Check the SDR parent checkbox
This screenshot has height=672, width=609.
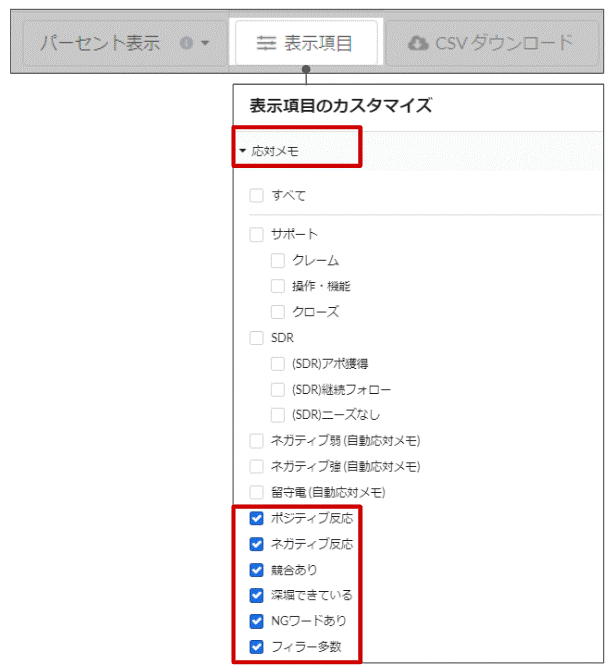coord(256,338)
